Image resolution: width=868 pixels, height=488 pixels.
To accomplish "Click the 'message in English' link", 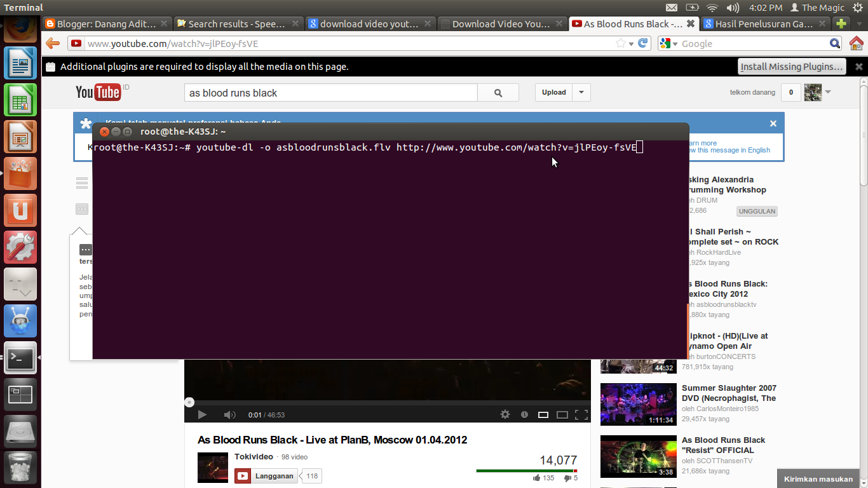I will point(728,150).
